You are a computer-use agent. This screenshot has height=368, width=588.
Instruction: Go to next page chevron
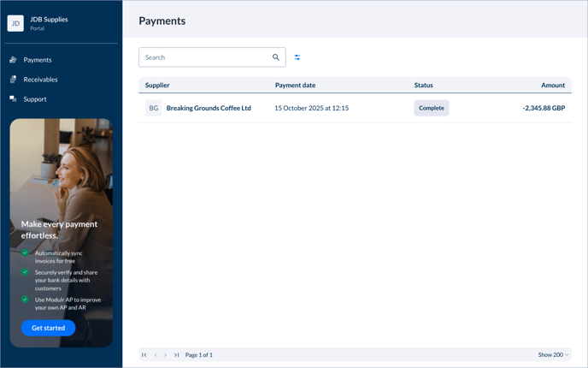(166, 355)
